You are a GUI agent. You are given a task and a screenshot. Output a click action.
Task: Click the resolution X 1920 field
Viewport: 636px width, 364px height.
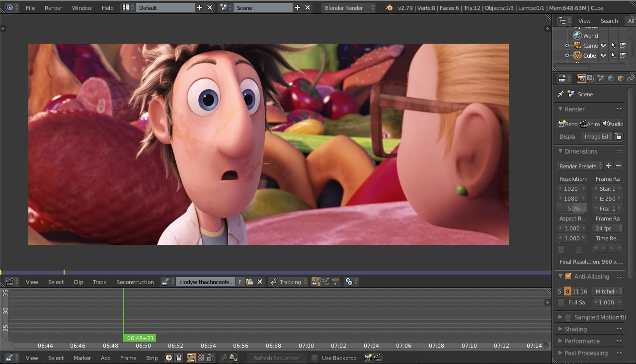click(x=572, y=189)
